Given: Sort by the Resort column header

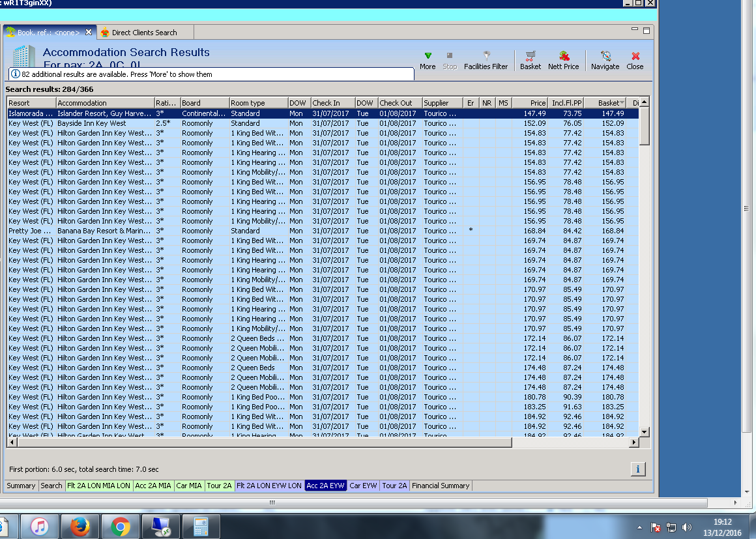Looking at the screenshot, I should 31,103.
